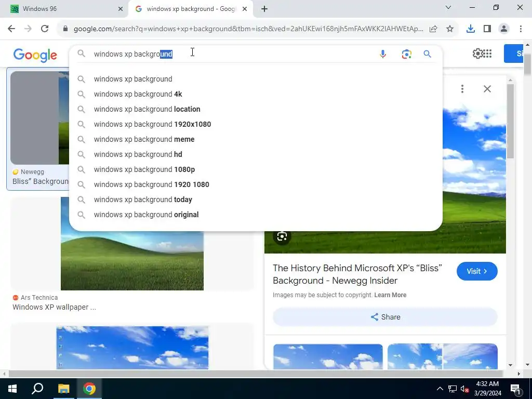The image size is (532, 399).
Task: Bookmark this page with the star icon
Action: tap(450, 29)
